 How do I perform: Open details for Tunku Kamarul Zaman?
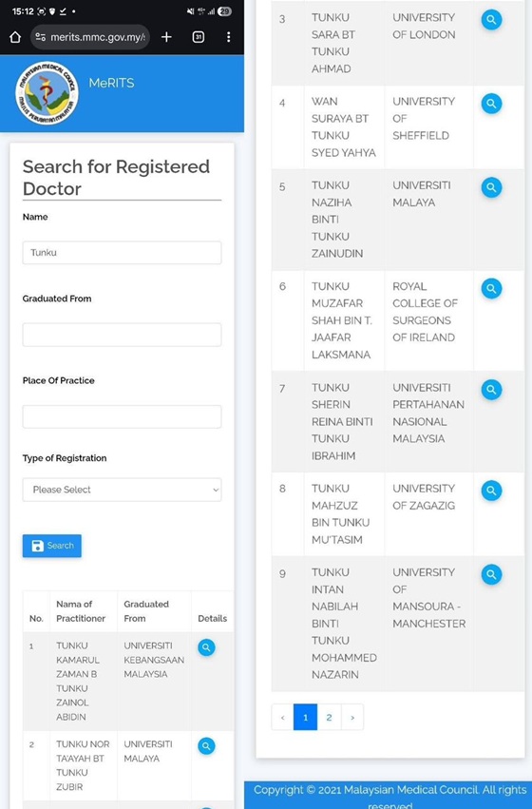pos(206,647)
